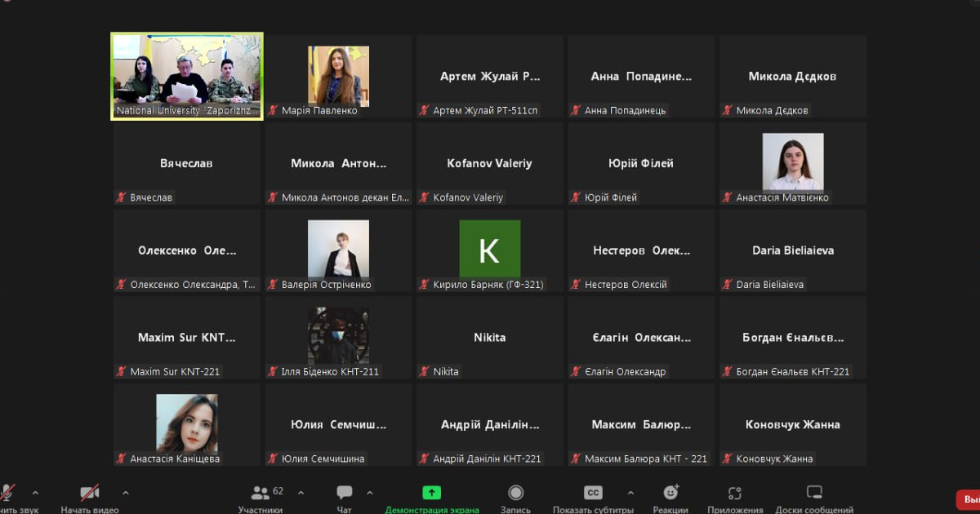Viewport: 980px width, 514px height.
Task: Select the National University Zaporizhzhia video tile
Action: [187, 76]
